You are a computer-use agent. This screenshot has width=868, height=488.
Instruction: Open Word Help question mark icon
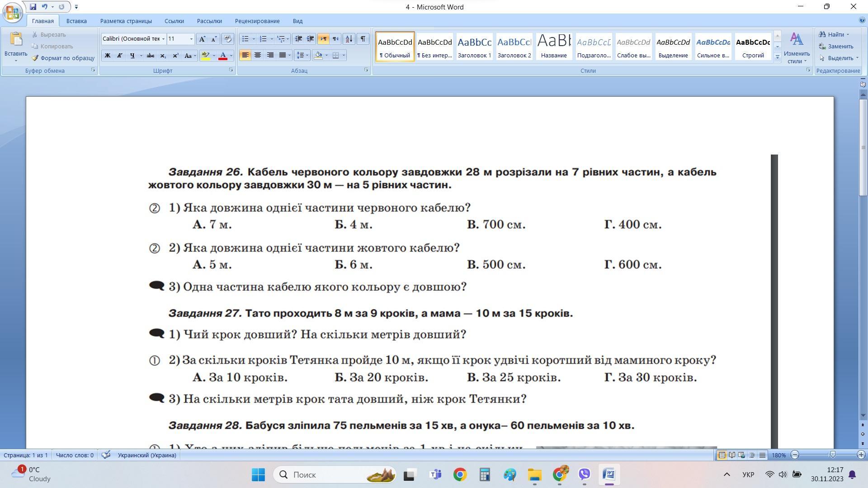click(x=862, y=20)
